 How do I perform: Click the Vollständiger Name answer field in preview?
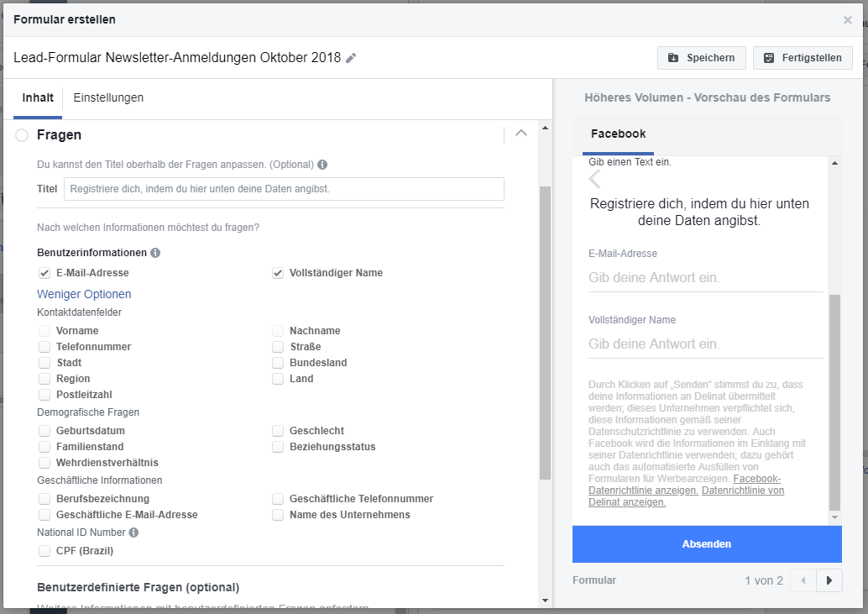pos(706,344)
